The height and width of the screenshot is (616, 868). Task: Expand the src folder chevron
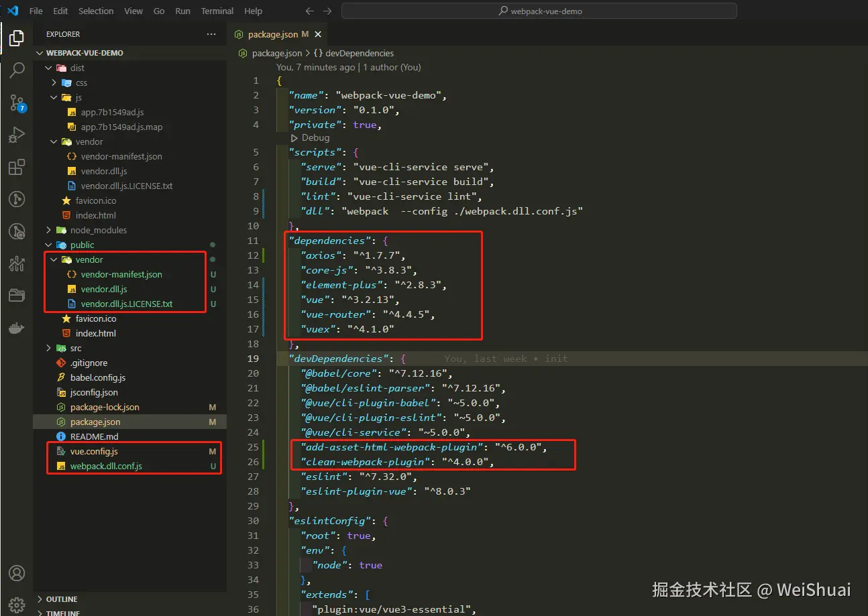click(48, 348)
